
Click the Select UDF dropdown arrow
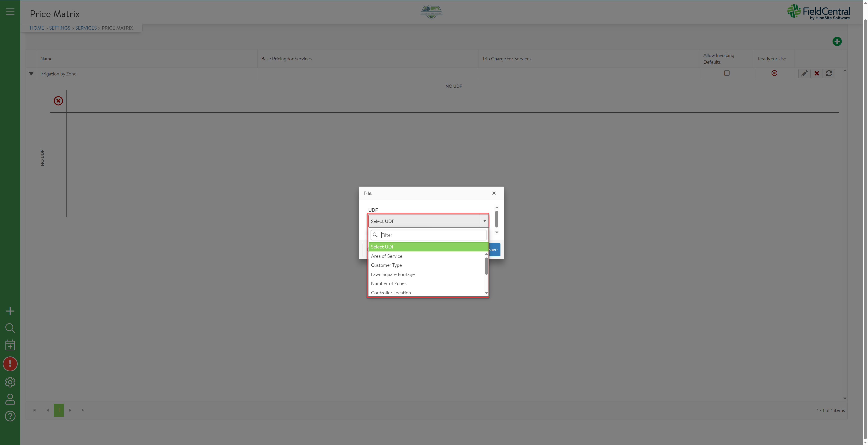484,221
